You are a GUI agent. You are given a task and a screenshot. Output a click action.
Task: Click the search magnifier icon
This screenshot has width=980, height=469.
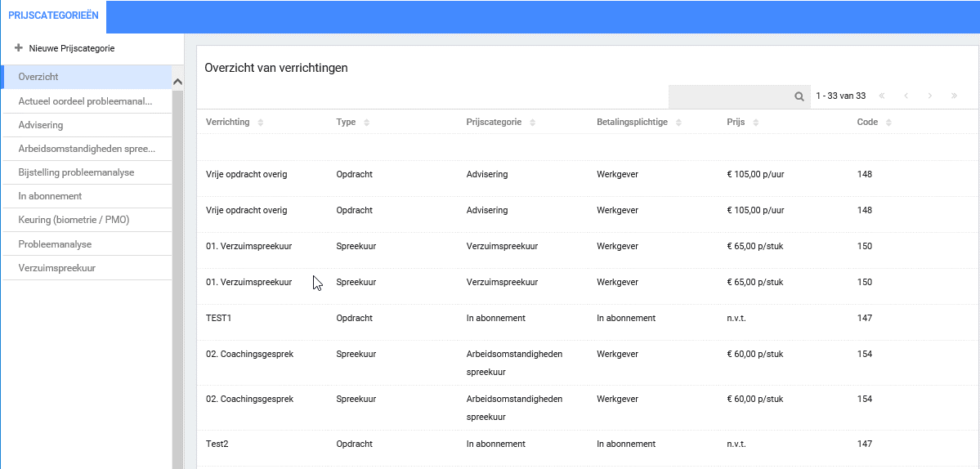(x=799, y=96)
